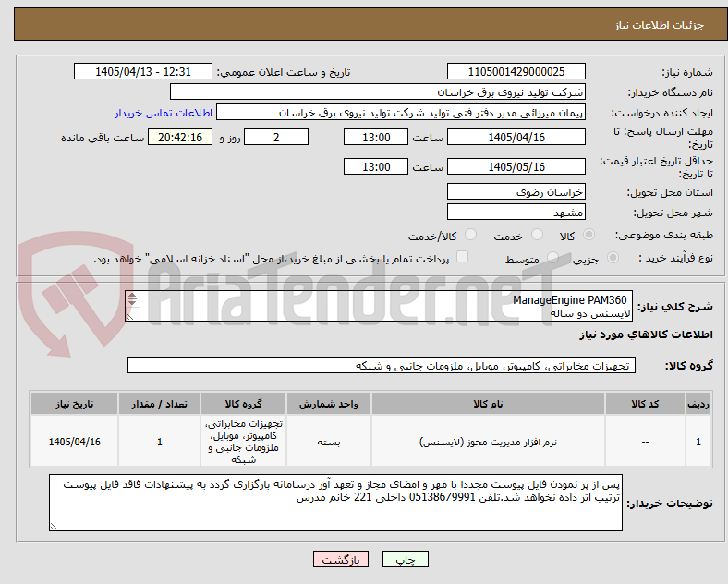Image resolution: width=728 pixels, height=584 pixels.
Task: Click the response deadline time 13:00 field
Action: click(376, 137)
